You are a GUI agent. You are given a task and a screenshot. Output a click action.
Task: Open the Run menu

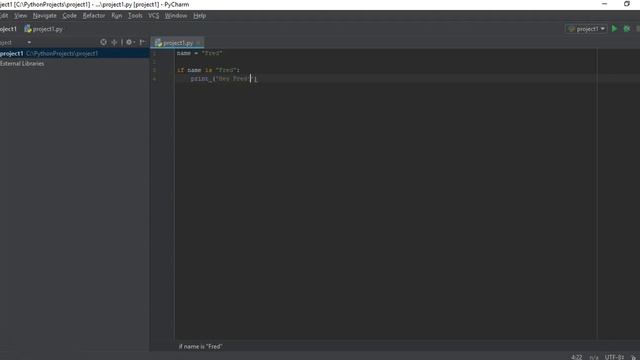[117, 16]
